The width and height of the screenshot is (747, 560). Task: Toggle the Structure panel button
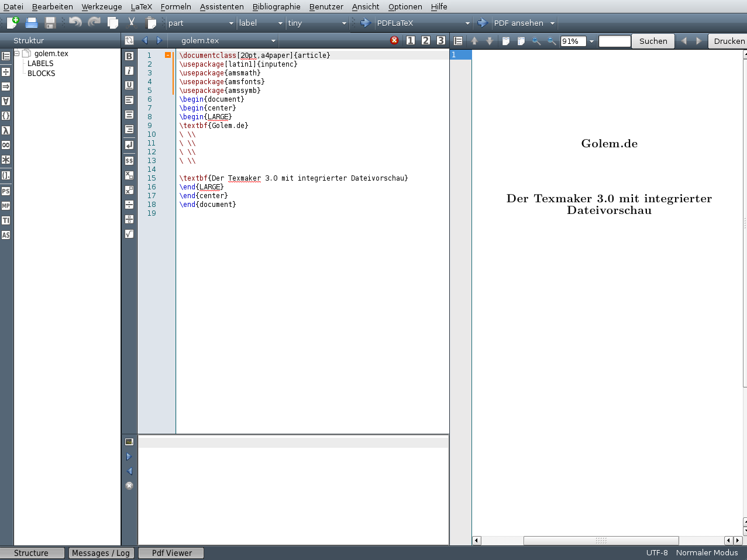(x=32, y=553)
